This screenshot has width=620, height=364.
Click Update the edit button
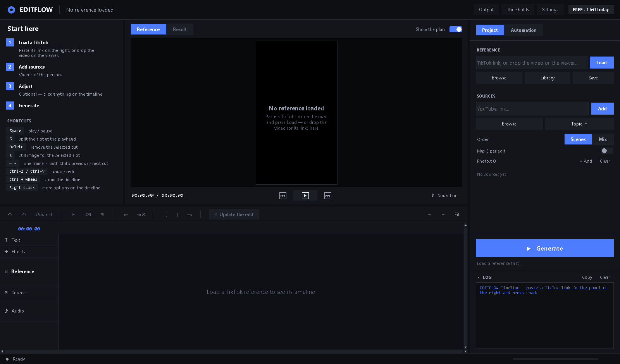[x=234, y=215]
